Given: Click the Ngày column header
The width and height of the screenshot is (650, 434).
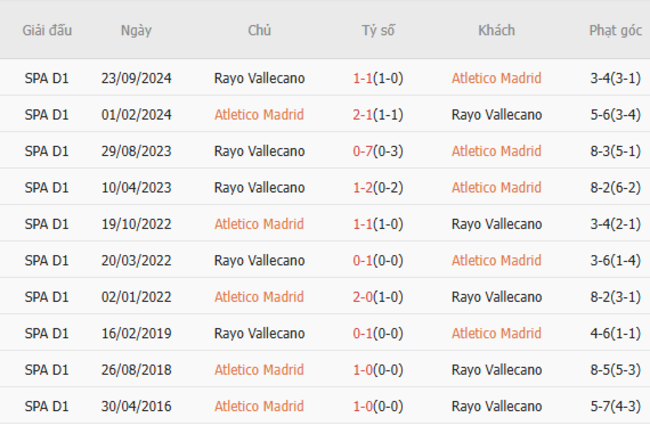Looking at the screenshot, I should click(136, 31).
